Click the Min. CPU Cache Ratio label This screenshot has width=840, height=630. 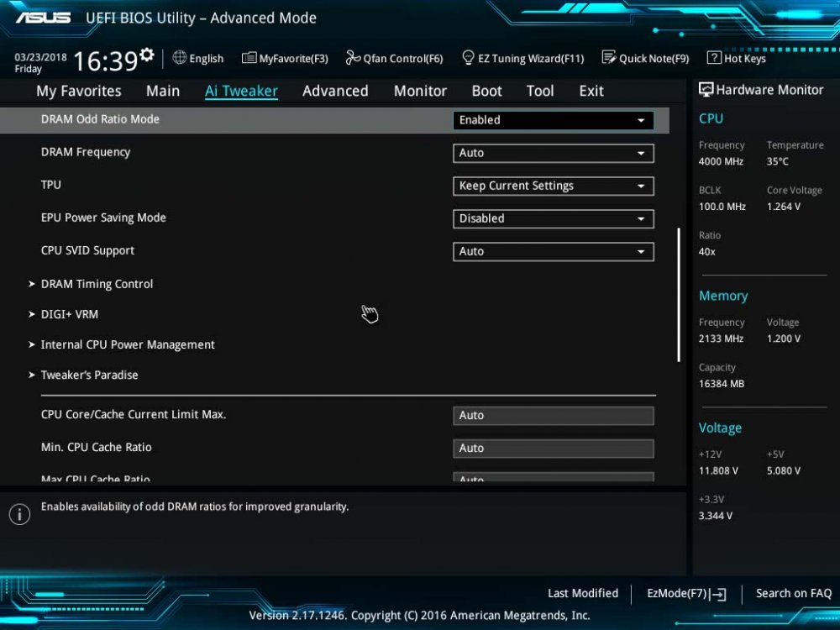(97, 447)
